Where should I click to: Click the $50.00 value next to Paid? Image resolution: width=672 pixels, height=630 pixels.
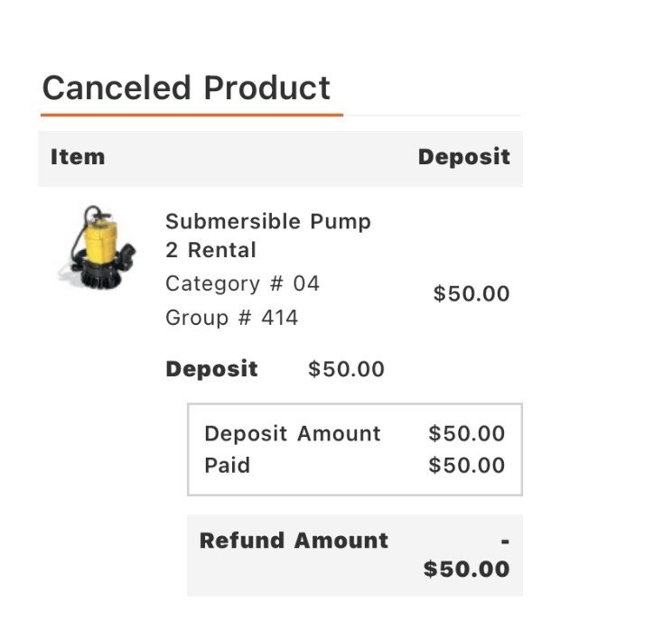(x=466, y=466)
